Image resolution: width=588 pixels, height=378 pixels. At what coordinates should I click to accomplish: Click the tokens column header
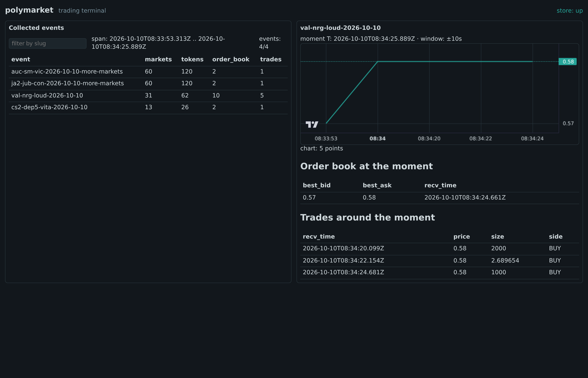click(192, 59)
